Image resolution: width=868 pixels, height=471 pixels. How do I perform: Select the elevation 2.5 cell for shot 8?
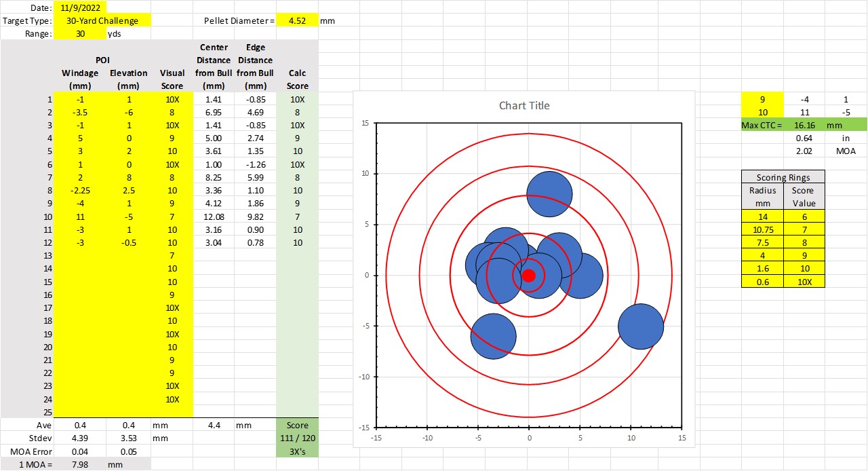(129, 190)
